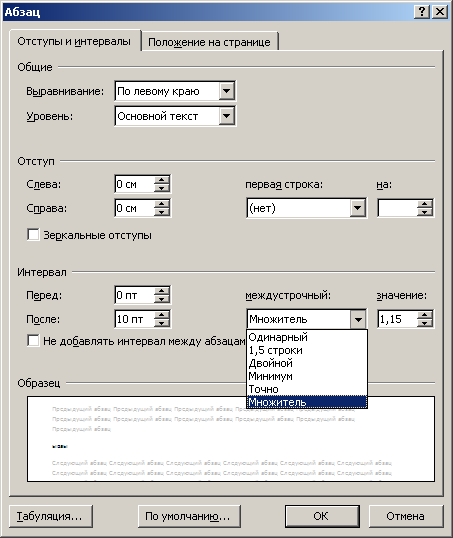The width and height of the screenshot is (453, 538).
Task: Collapse the междустрочный dropdown arrow
Action: click(358, 319)
